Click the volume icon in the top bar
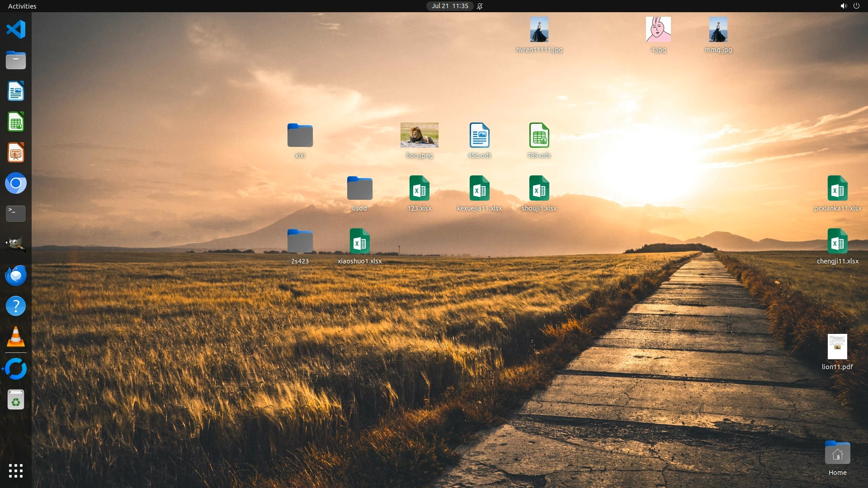Image resolution: width=868 pixels, height=488 pixels. (843, 6)
